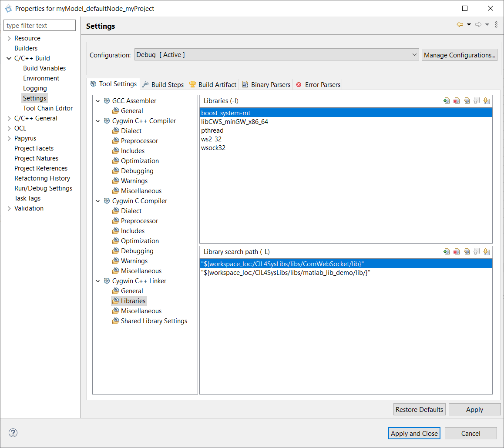
Task: Edit selected entry in Libraries (-l) toolbar
Action: (x=467, y=101)
